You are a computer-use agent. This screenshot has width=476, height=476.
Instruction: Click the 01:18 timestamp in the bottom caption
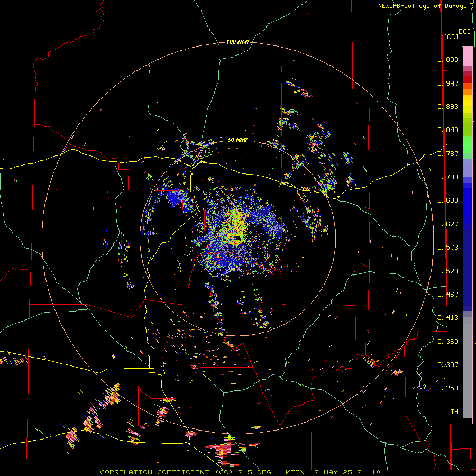[x=369, y=472]
